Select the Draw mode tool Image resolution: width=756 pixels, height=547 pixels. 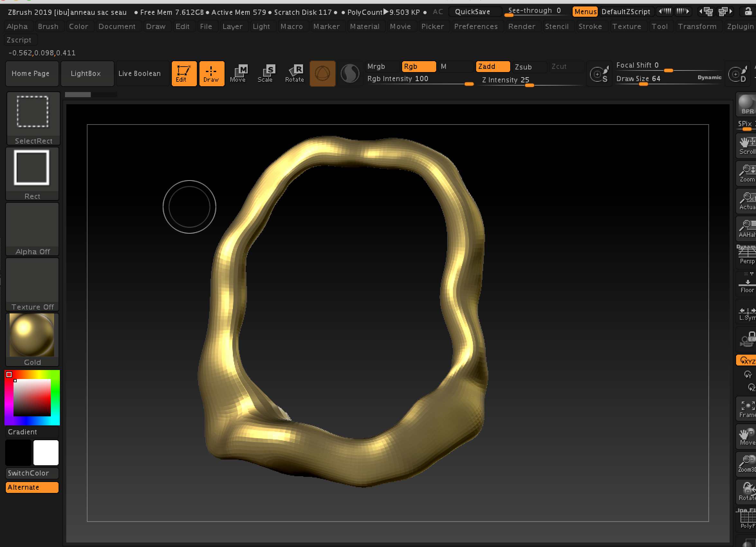point(211,73)
